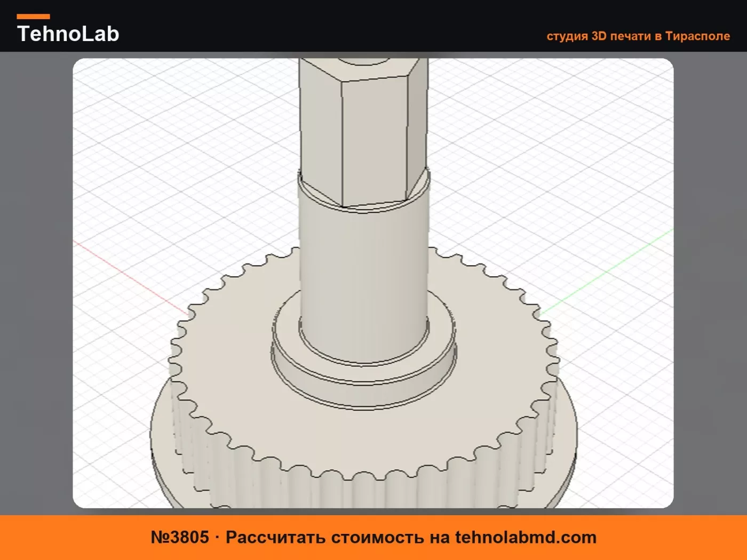Click the 'студия 3D печати в Тирасполе' tagline
The width and height of the screenshot is (747, 560).
click(x=638, y=36)
